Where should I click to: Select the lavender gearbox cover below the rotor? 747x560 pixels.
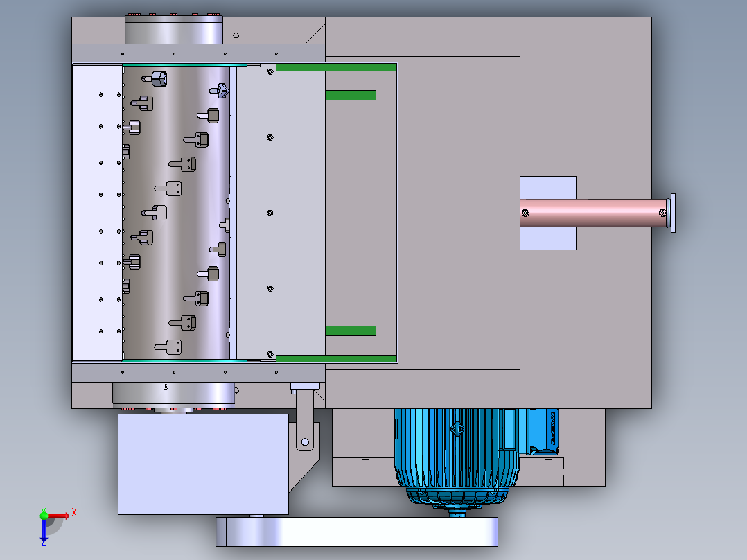coord(204,464)
